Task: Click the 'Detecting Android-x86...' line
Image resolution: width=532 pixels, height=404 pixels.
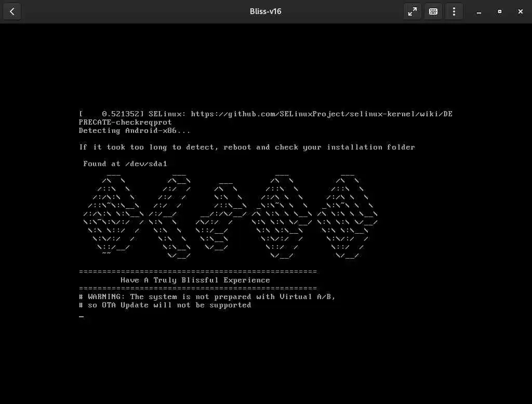Action: click(135, 130)
